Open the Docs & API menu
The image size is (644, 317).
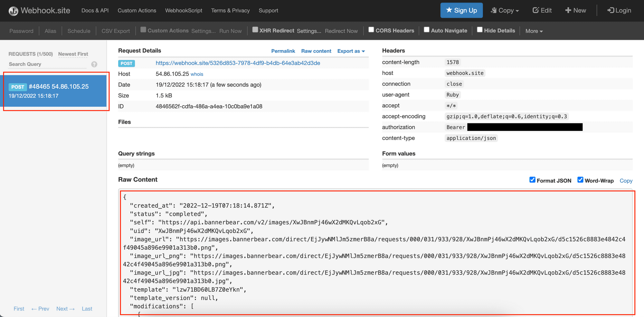click(95, 11)
